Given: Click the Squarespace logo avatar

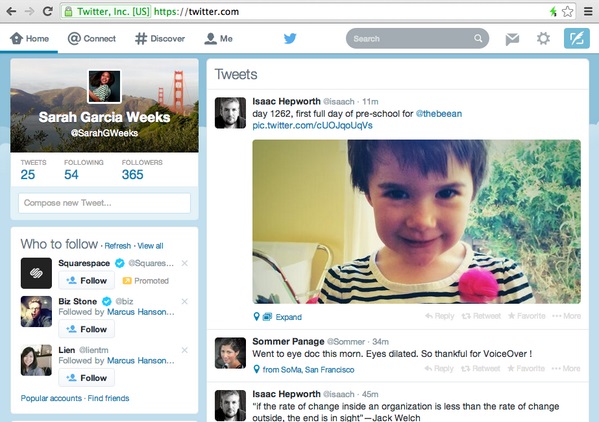Looking at the screenshot, I should (36, 273).
